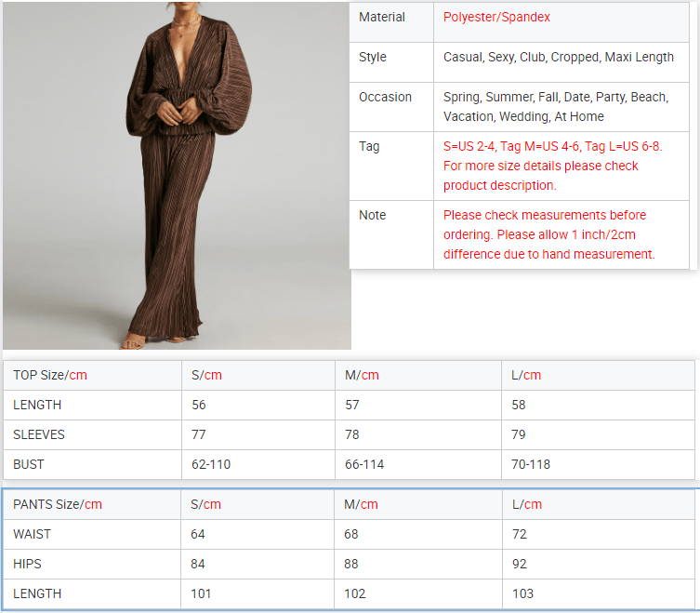The height and width of the screenshot is (613, 700).
Task: Select the WAIST row label
Action: [x=33, y=535]
